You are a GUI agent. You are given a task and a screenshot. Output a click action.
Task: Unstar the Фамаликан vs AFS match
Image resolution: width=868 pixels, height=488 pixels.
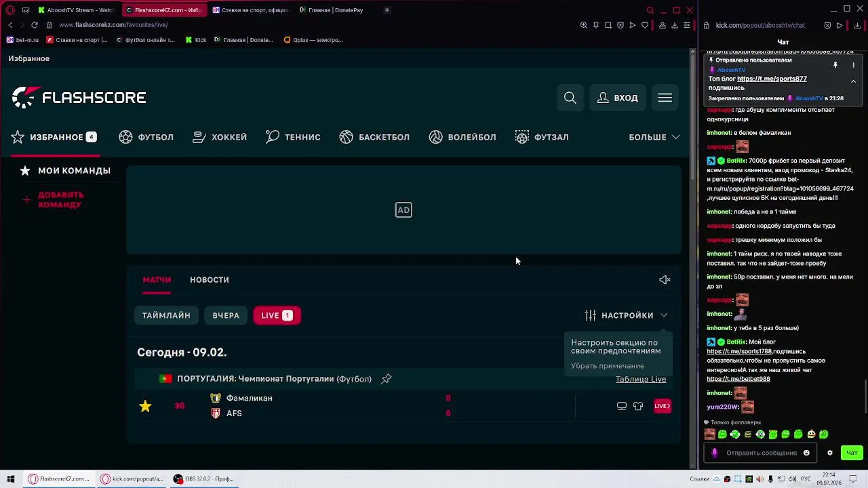click(145, 406)
